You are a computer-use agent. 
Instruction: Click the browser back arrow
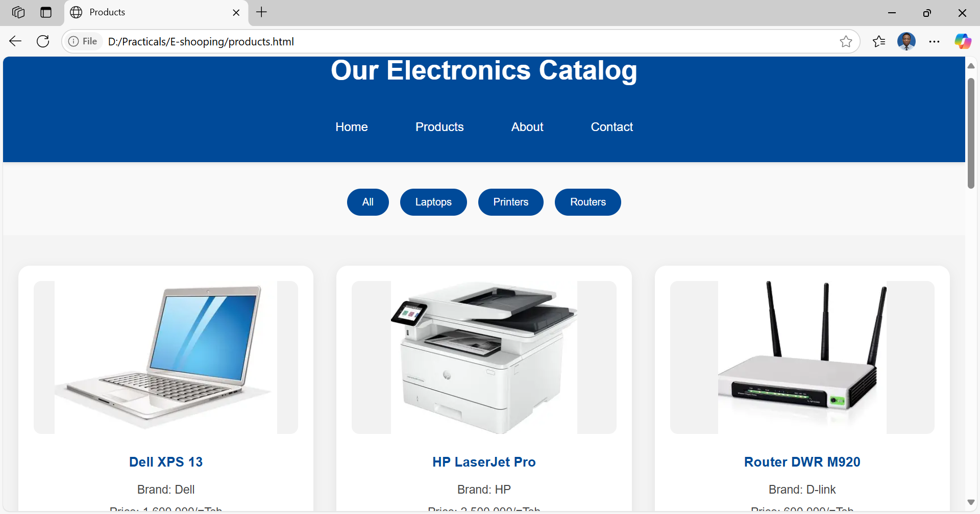(15, 41)
